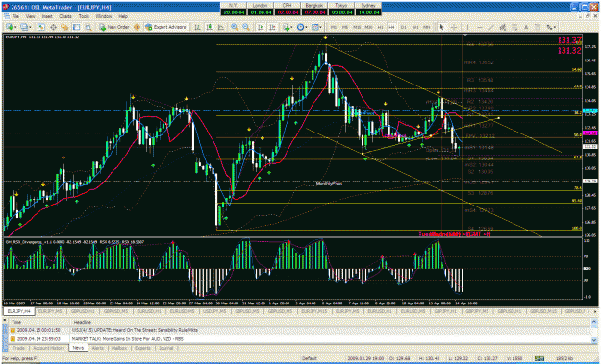
Task: Zoom in on the chart
Action: pyautogui.click(x=235, y=27)
